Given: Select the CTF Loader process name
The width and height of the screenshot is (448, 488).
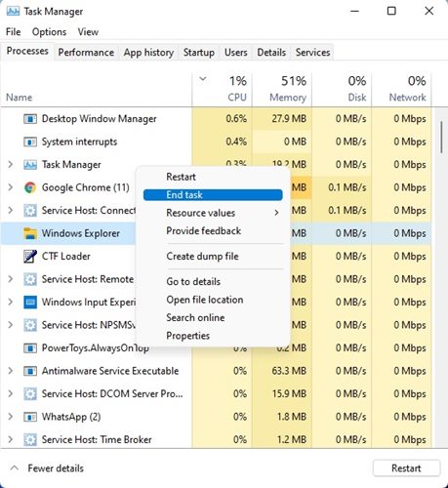Looking at the screenshot, I should [x=66, y=257].
